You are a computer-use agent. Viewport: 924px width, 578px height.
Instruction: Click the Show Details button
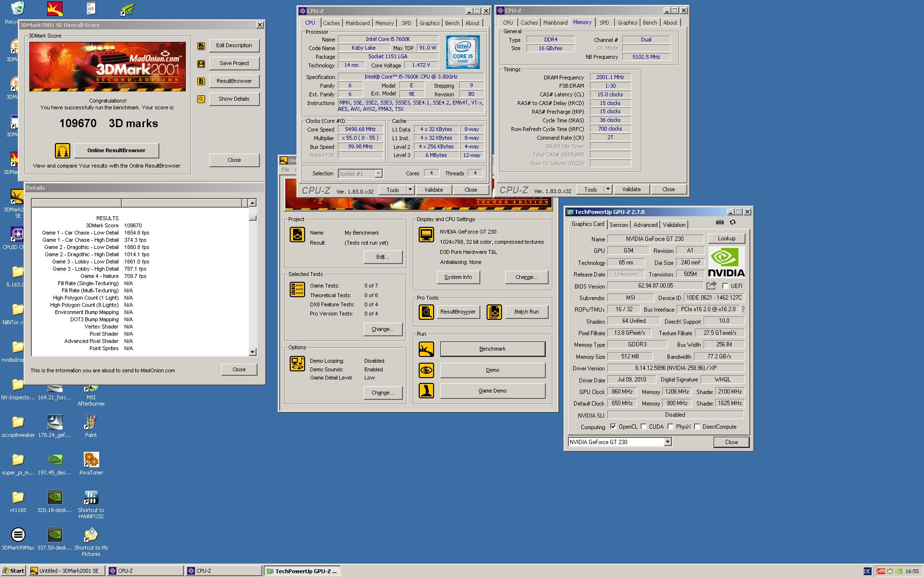[x=234, y=99]
